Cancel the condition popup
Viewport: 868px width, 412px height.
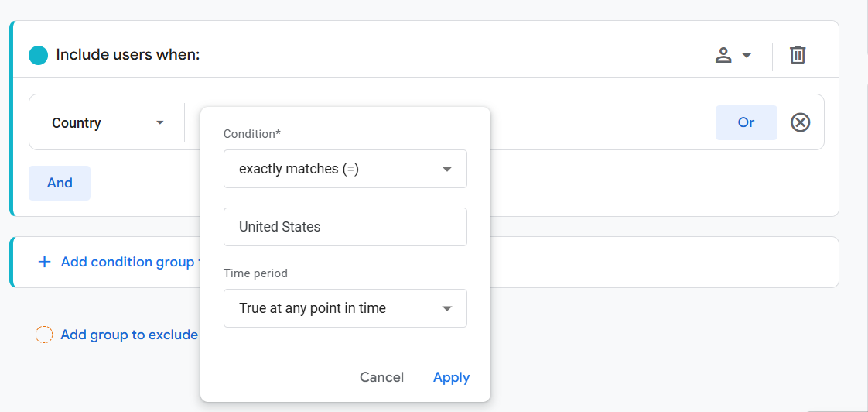[x=381, y=378]
